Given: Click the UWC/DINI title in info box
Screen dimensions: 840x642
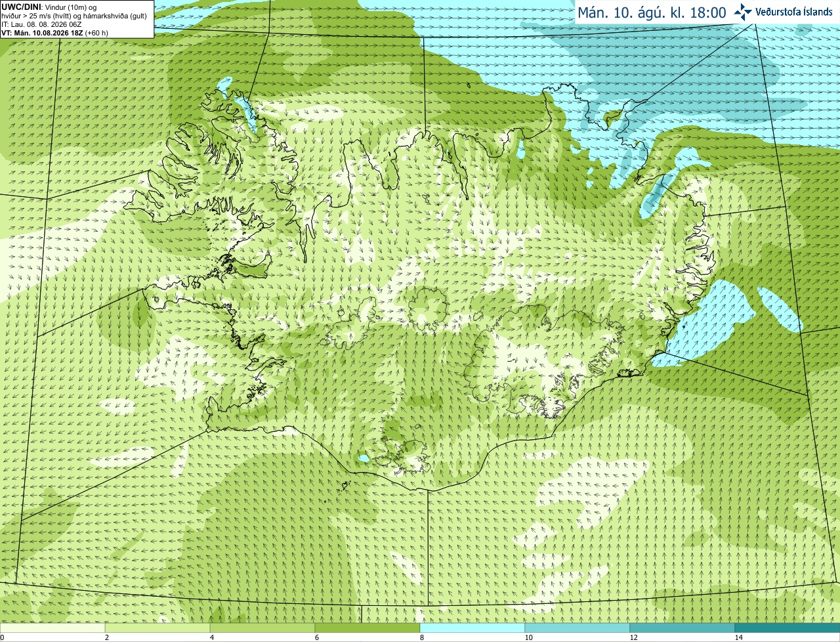Looking at the screenshot, I should click(x=21, y=7).
